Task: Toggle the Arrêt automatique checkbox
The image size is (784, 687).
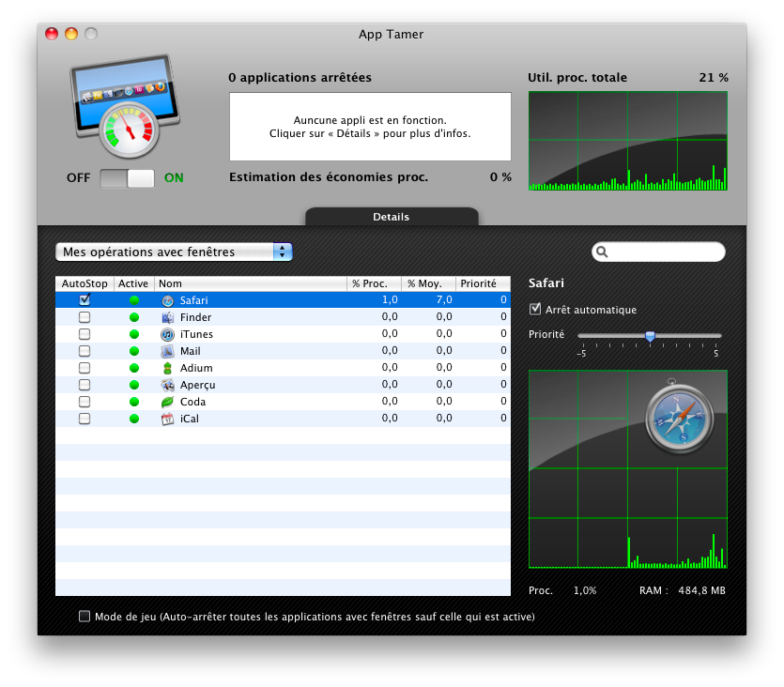Action: pyautogui.click(x=535, y=309)
